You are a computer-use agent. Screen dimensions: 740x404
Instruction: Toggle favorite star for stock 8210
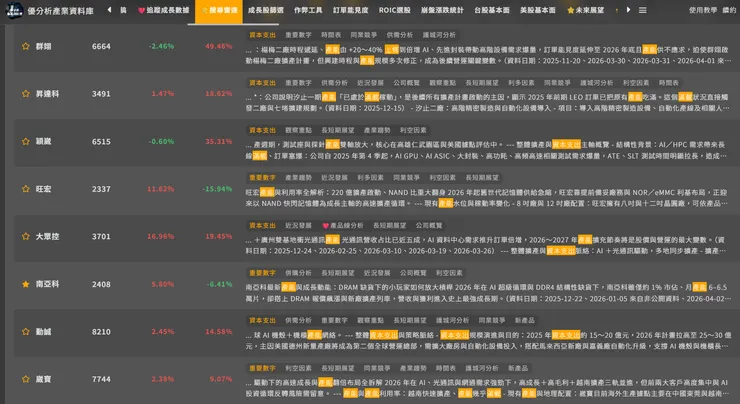(25, 332)
